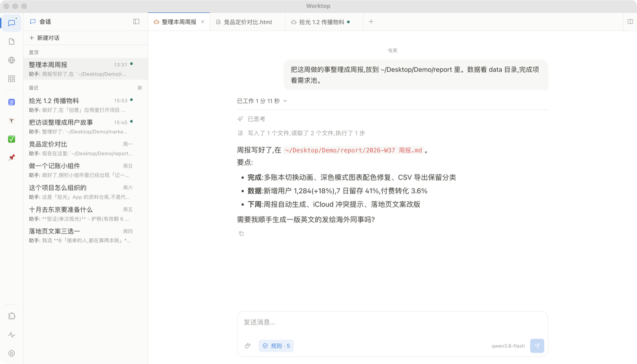The width and height of the screenshot is (637, 364).
Task: Open the activity pulse icon
Action: pyautogui.click(x=12, y=335)
